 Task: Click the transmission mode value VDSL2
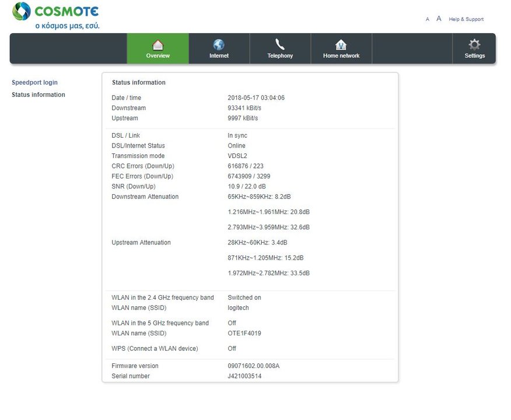coord(237,156)
